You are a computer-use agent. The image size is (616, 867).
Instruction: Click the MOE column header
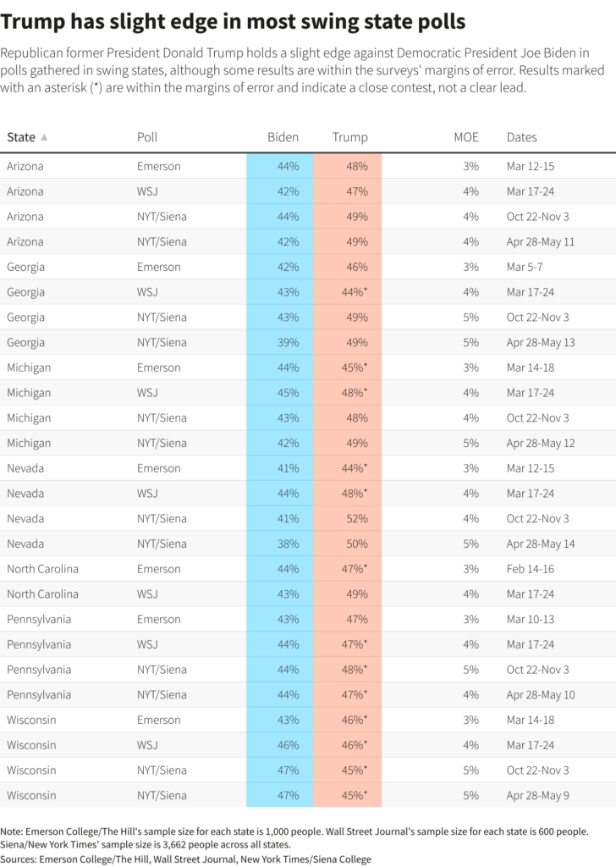point(466,137)
